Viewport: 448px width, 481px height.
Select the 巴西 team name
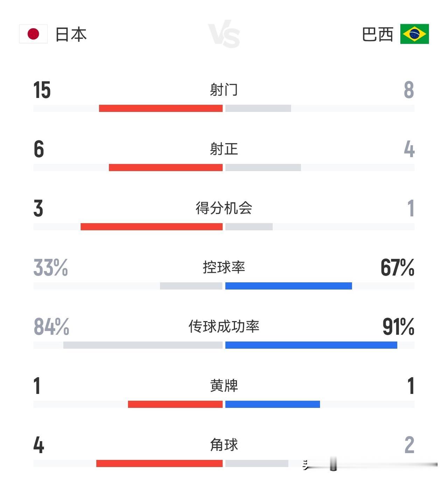(x=377, y=35)
